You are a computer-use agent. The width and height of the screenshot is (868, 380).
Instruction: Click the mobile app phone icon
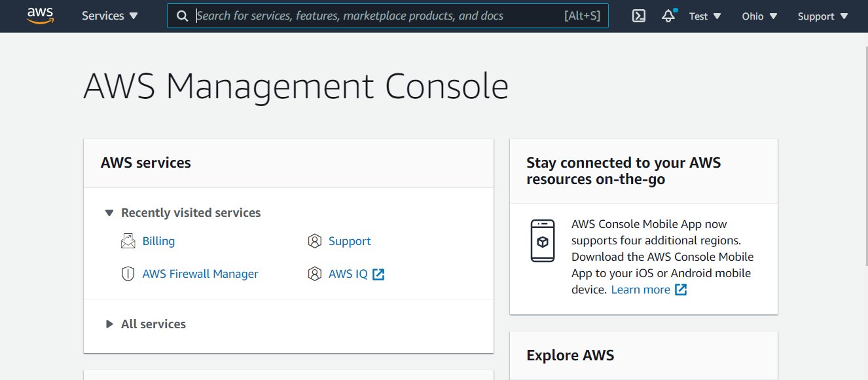click(543, 241)
